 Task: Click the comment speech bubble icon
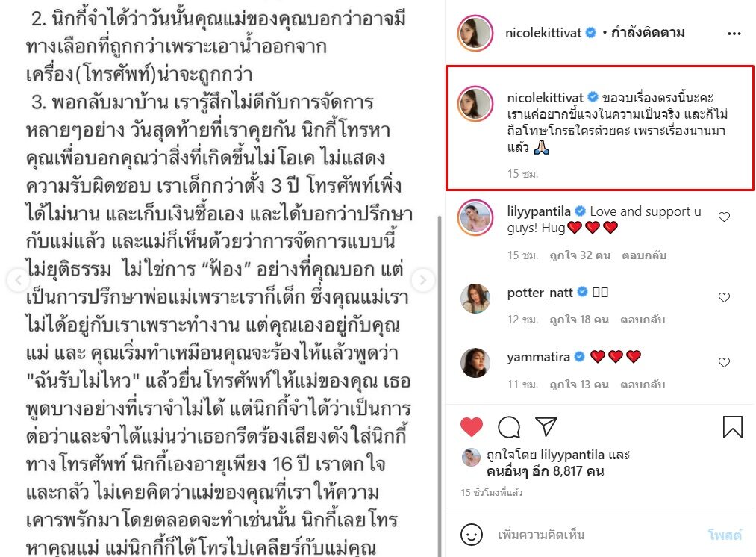tap(509, 427)
